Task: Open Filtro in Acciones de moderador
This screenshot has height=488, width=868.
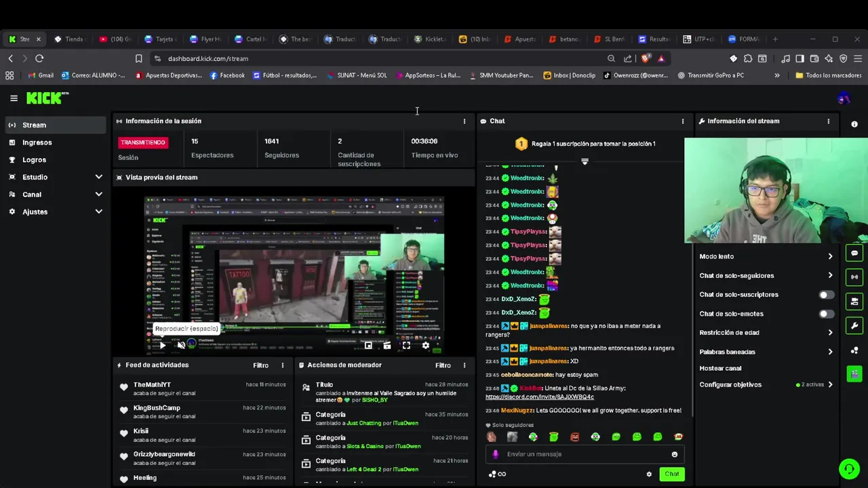Action: (x=443, y=365)
